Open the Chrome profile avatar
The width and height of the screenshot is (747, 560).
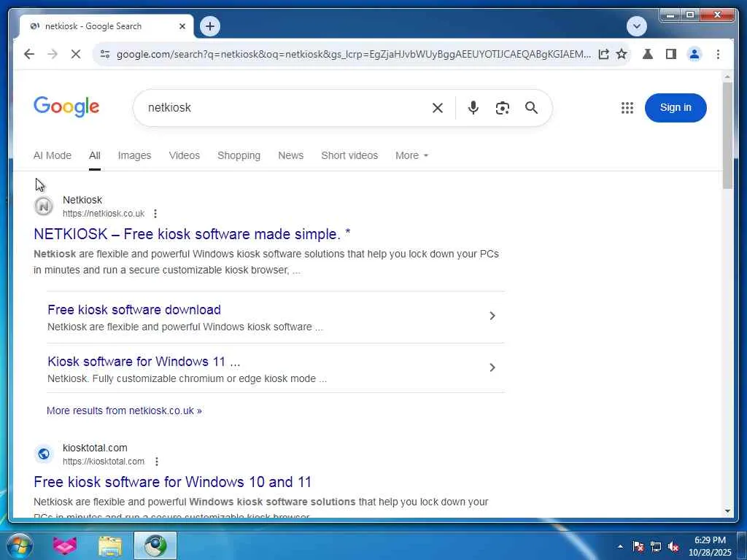click(x=694, y=54)
